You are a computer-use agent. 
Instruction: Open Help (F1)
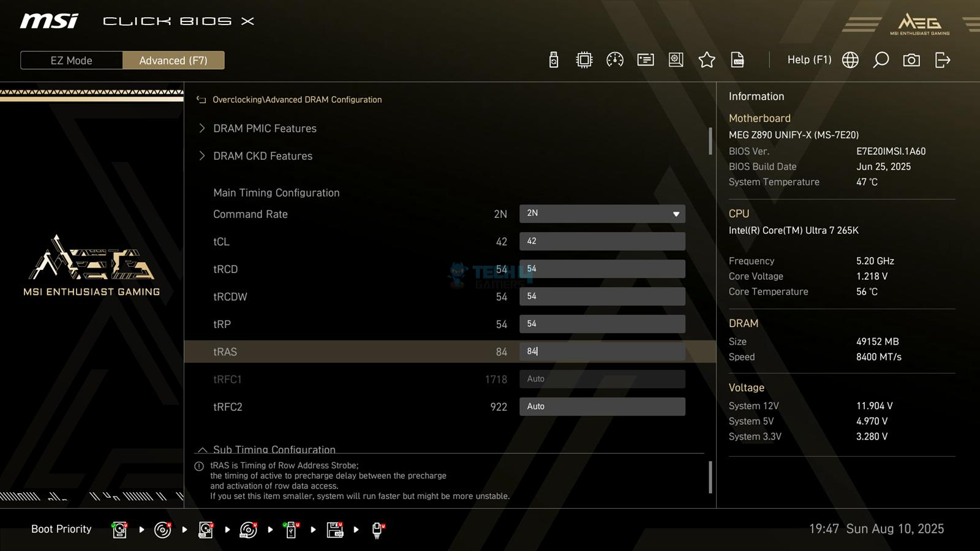[x=809, y=60]
